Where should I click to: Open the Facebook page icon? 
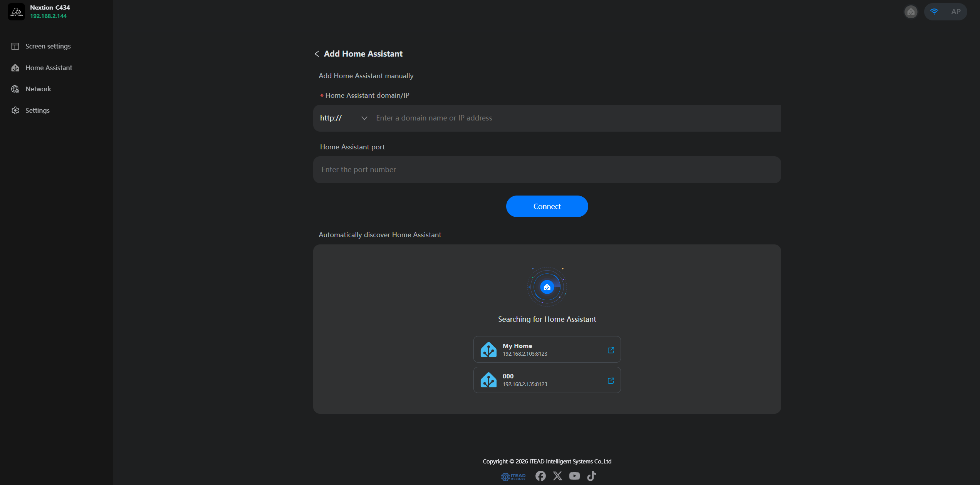[x=540, y=476]
